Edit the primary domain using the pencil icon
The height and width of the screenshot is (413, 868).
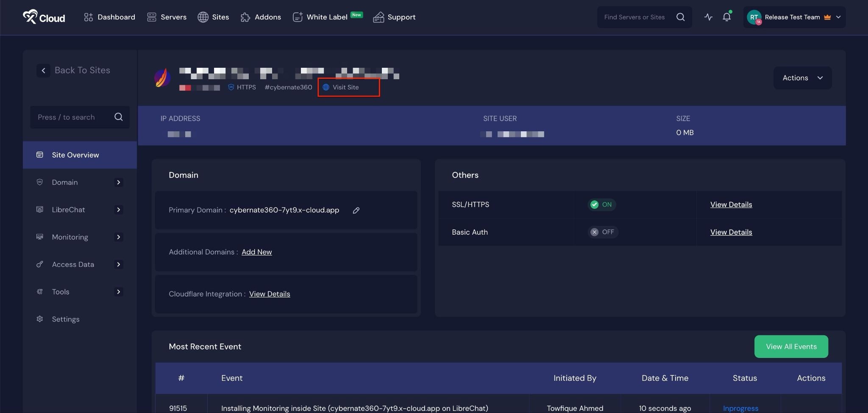pyautogui.click(x=356, y=210)
